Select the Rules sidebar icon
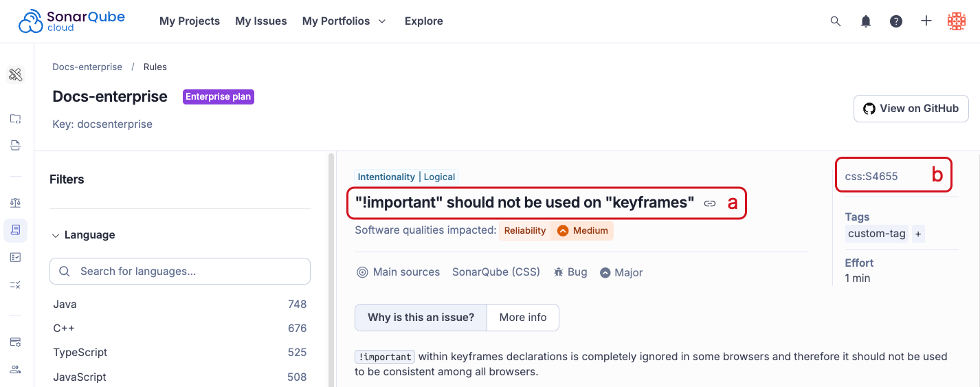The image size is (980, 387). coord(15,230)
